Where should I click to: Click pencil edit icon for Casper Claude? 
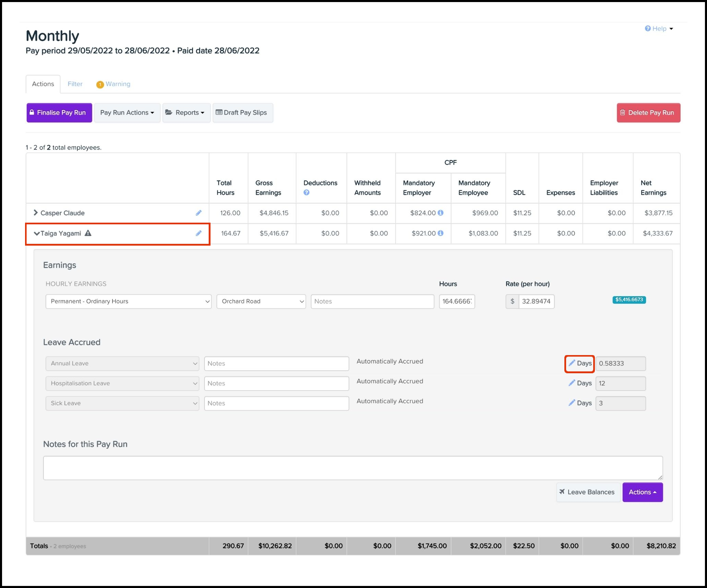tap(199, 213)
